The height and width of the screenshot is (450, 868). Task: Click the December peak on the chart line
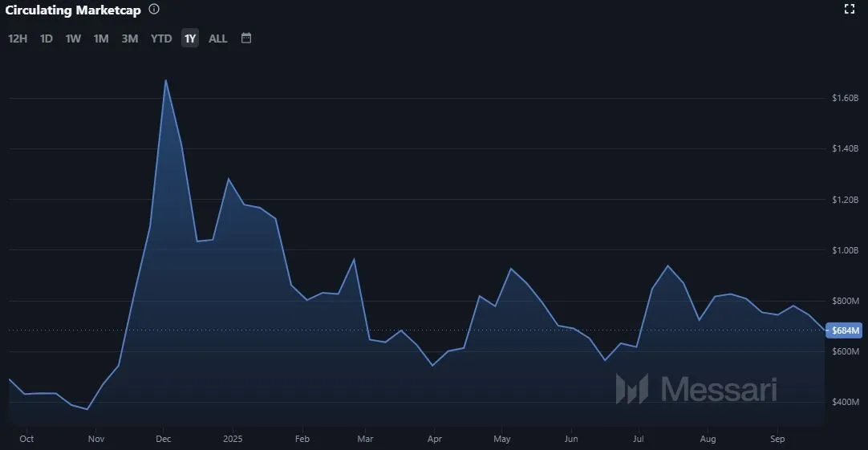165,80
